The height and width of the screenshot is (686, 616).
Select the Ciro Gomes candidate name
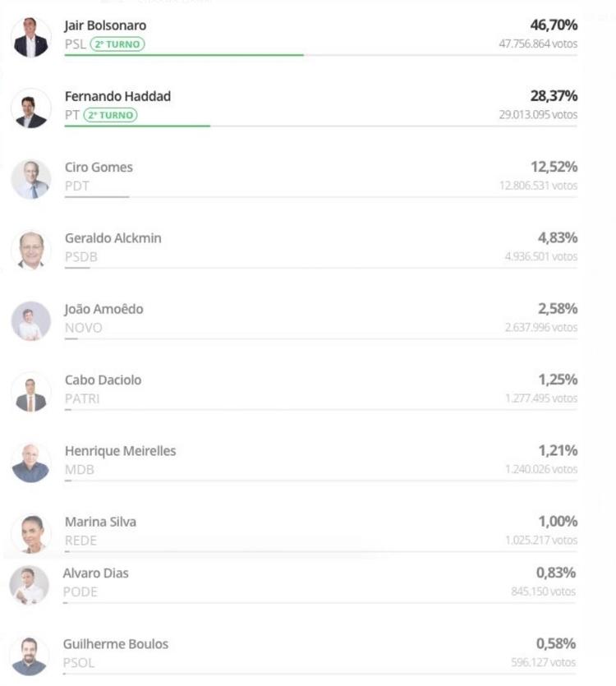point(99,167)
